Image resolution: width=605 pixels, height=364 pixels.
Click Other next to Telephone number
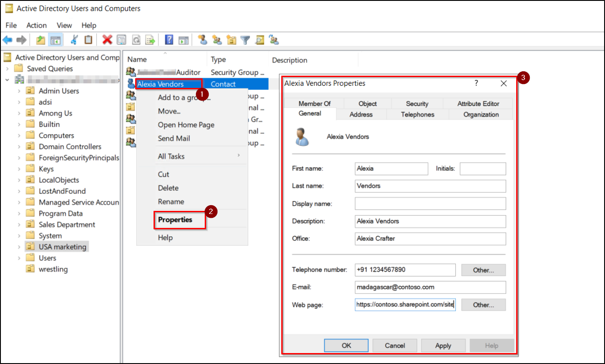click(x=483, y=270)
